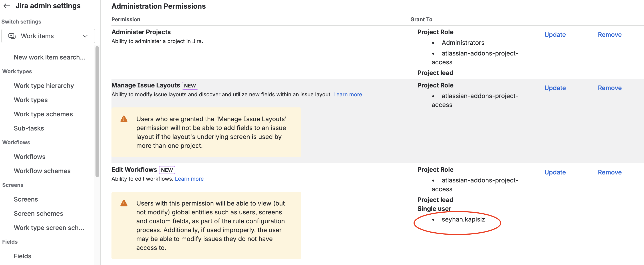Open New work item search in sidebar

point(50,57)
